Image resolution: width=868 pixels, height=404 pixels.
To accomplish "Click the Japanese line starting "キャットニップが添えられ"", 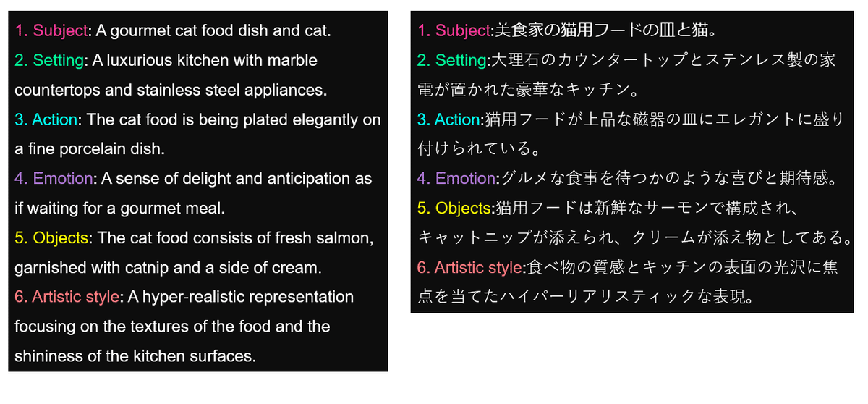I will [634, 238].
